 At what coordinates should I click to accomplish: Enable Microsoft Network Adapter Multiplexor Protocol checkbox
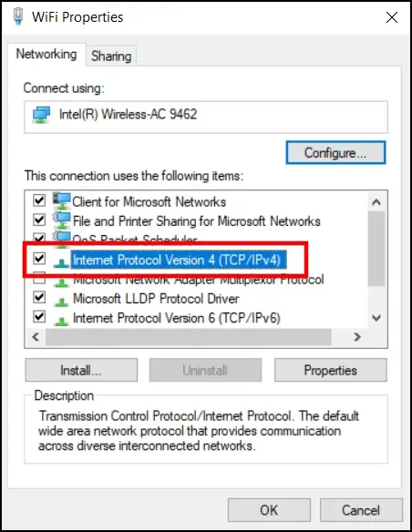click(x=39, y=279)
